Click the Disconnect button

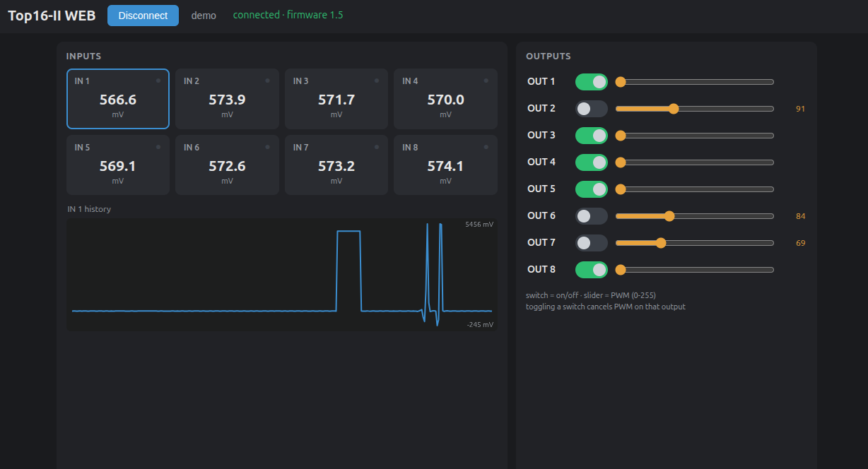click(x=143, y=16)
